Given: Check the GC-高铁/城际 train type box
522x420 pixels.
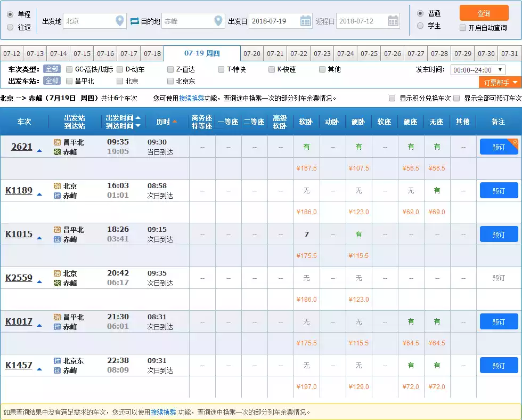Looking at the screenshot, I should [69, 69].
